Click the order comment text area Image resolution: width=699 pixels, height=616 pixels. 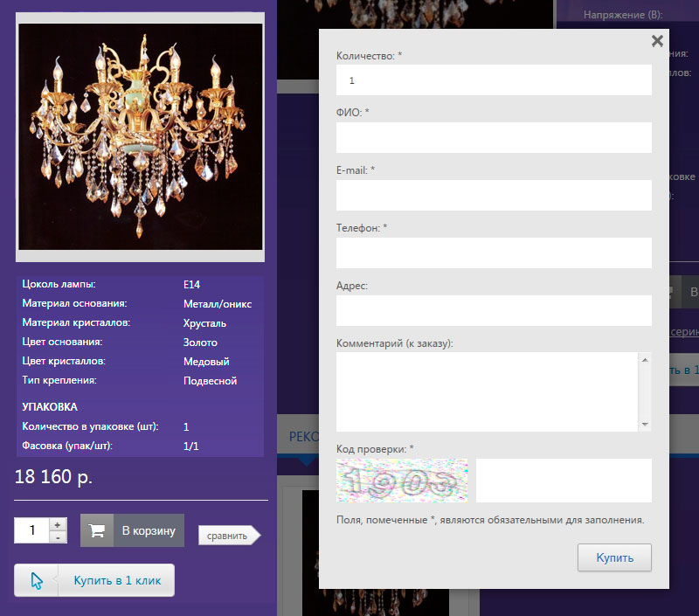(488, 391)
